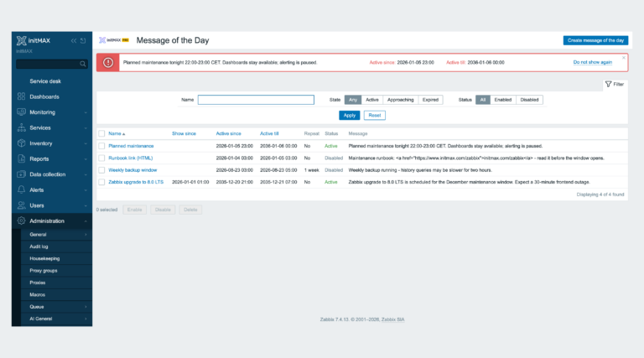This screenshot has width=644, height=358.
Task: Click the red warning exclamation icon
Action: pos(108,62)
